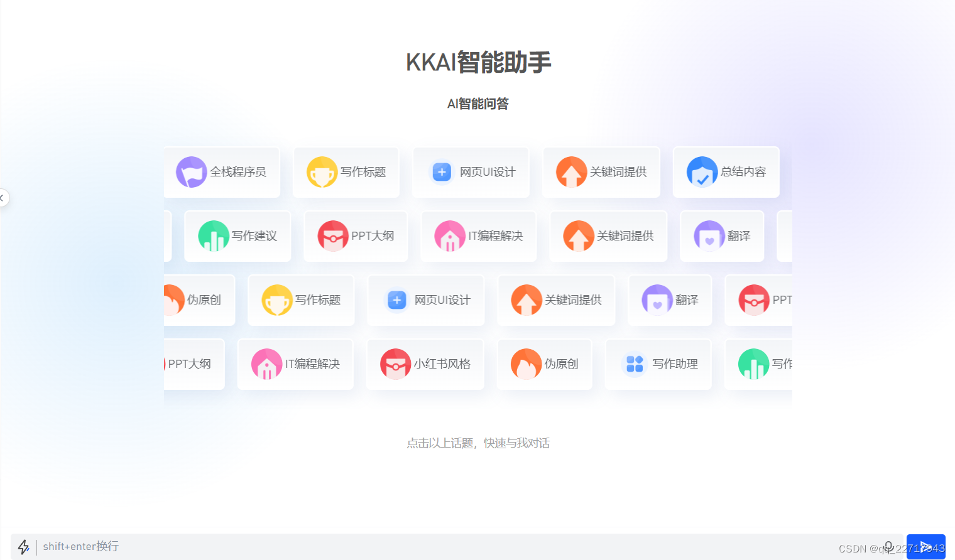The width and height of the screenshot is (955, 560).
Task: Click the 网页UI设计 plus icon
Action: click(x=442, y=171)
